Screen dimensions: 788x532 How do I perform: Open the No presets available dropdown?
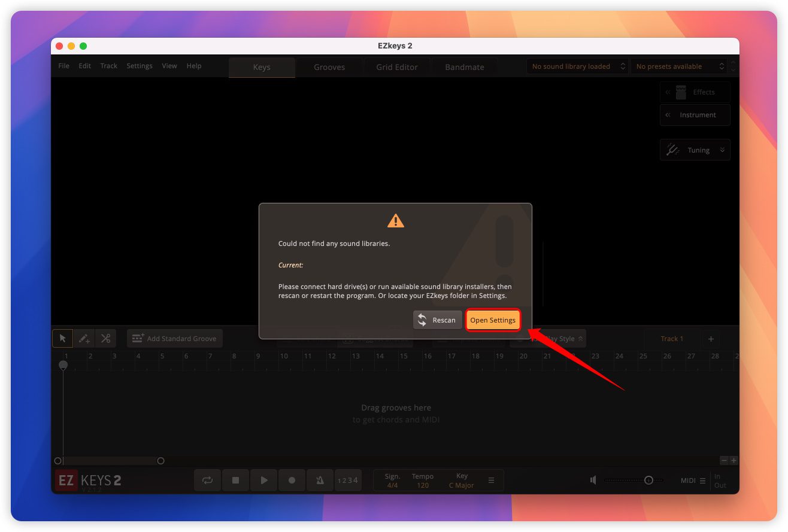pyautogui.click(x=679, y=66)
